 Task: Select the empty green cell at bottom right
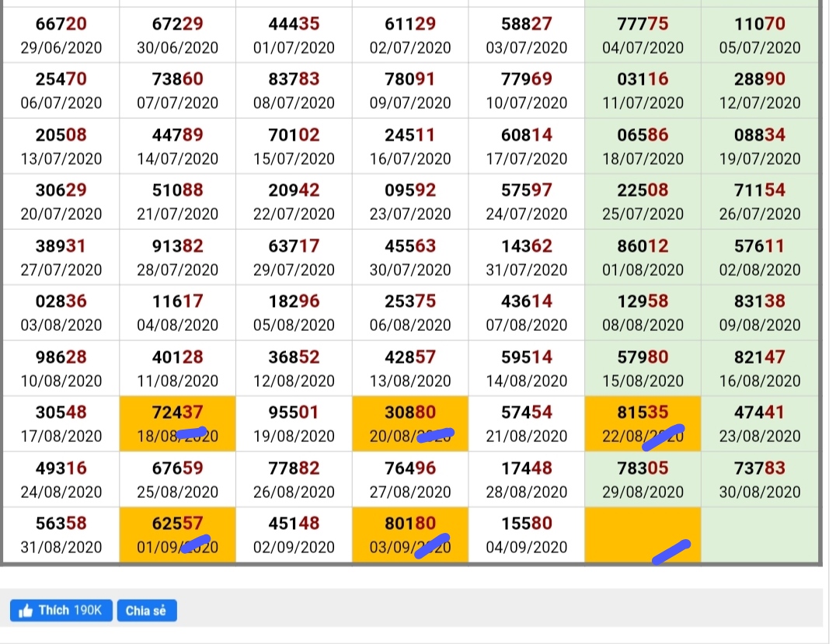pos(759,534)
